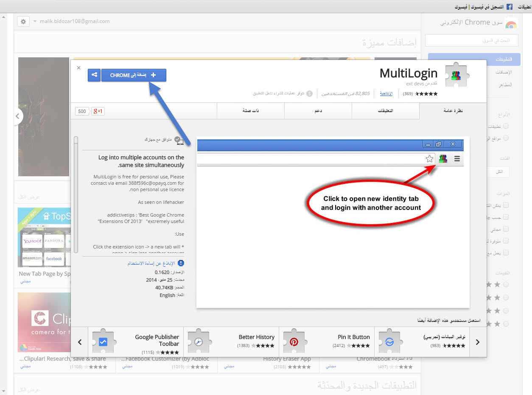Select the second Types radio button (Websites)
This screenshot has width=532, height=395.
(x=506, y=138)
